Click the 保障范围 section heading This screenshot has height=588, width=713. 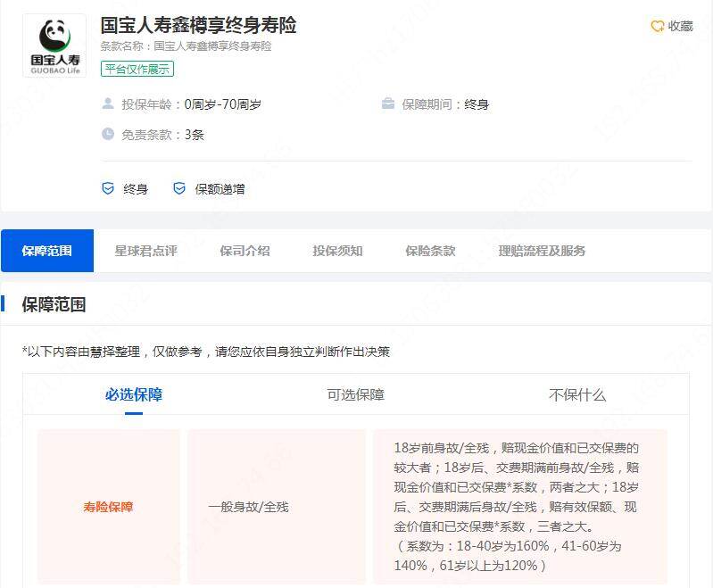coord(54,304)
